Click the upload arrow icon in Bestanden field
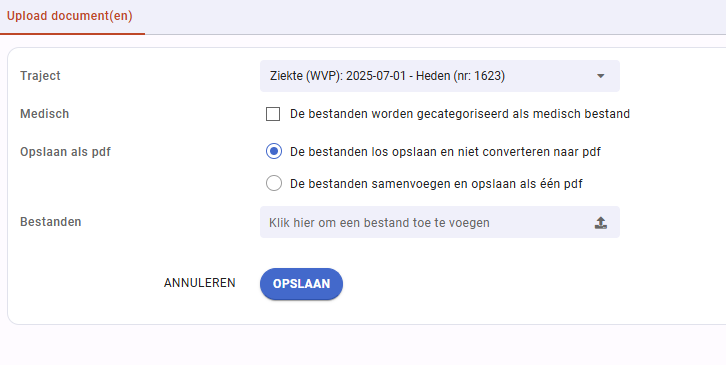Image resolution: width=726 pixels, height=365 pixels. (x=601, y=223)
